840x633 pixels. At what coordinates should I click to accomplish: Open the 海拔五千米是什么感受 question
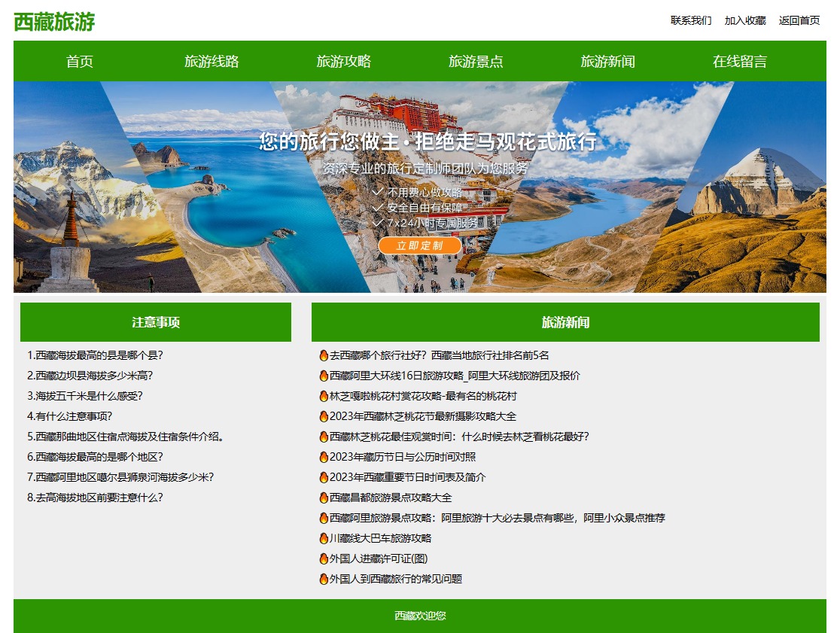click(x=85, y=396)
